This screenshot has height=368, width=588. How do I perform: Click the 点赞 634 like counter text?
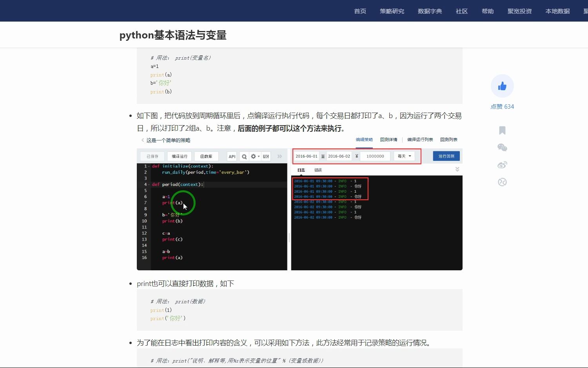[x=502, y=107]
